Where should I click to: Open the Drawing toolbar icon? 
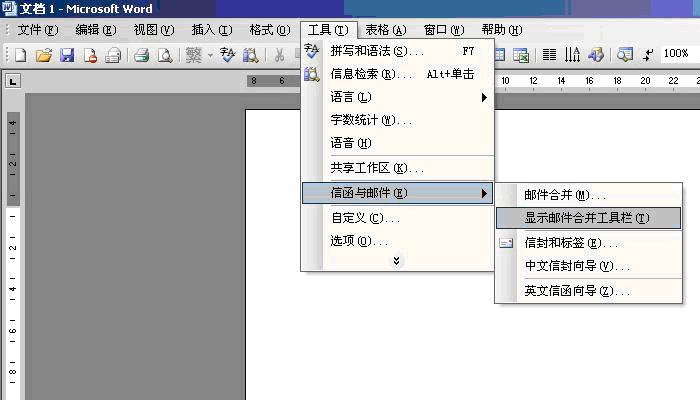(x=596, y=55)
